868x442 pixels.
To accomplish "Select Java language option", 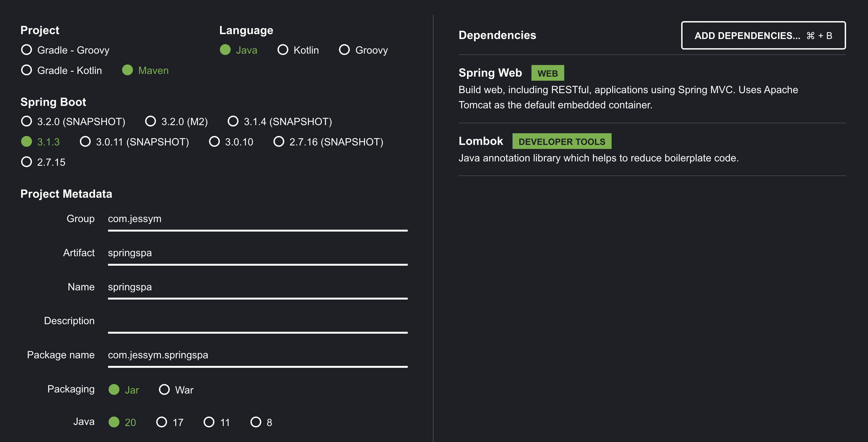I will (238, 50).
